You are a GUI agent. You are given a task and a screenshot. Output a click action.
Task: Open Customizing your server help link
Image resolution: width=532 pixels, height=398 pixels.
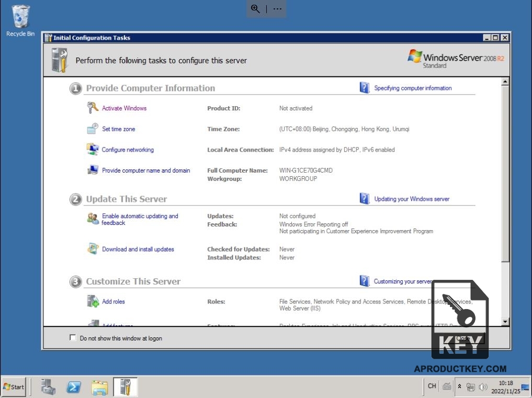(403, 281)
